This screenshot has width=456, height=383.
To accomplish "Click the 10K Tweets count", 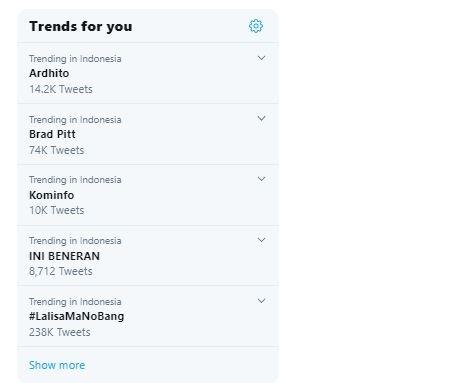I will pos(56,210).
